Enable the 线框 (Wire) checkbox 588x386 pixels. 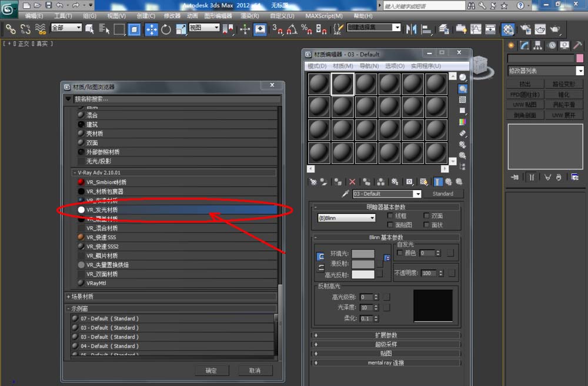pyautogui.click(x=390, y=216)
